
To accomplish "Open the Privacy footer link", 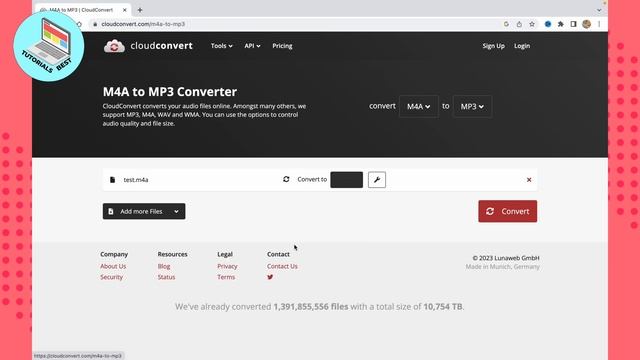I will pos(227,266).
